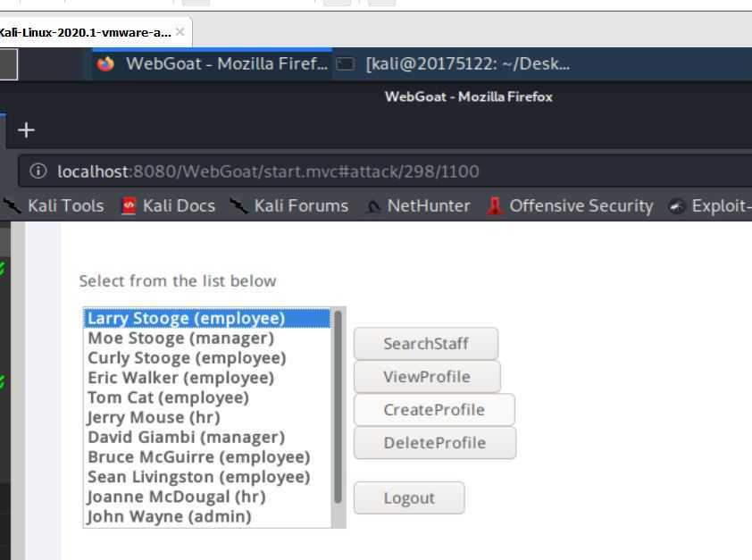This screenshot has width=752, height=560.
Task: Switch to the kali@20175122 terminal taskbar window
Action: [453, 63]
